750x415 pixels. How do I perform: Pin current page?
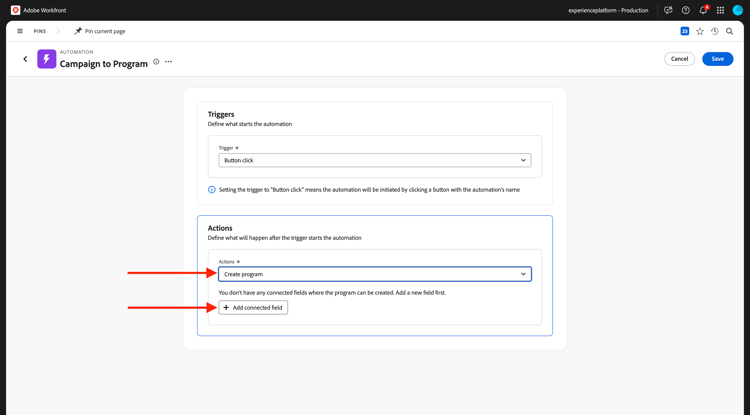(100, 31)
